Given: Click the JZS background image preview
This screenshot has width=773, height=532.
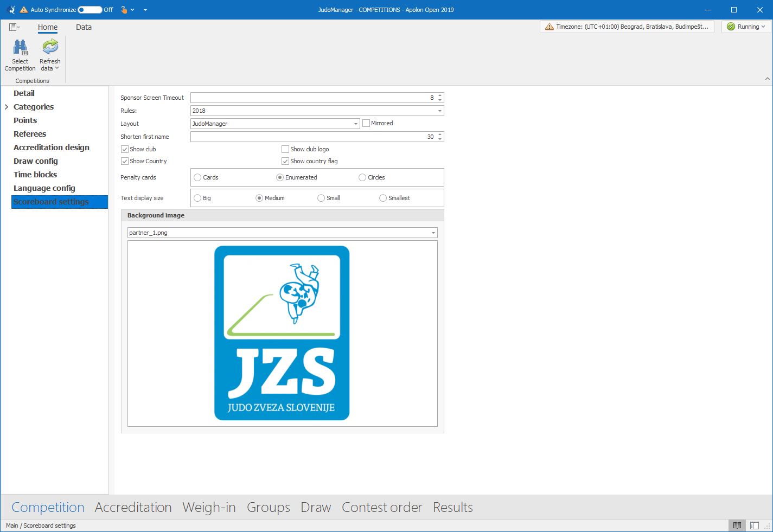Looking at the screenshot, I should pos(282,333).
